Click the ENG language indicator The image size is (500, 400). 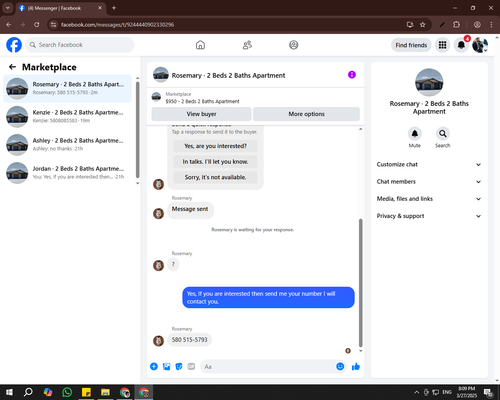pos(447,392)
